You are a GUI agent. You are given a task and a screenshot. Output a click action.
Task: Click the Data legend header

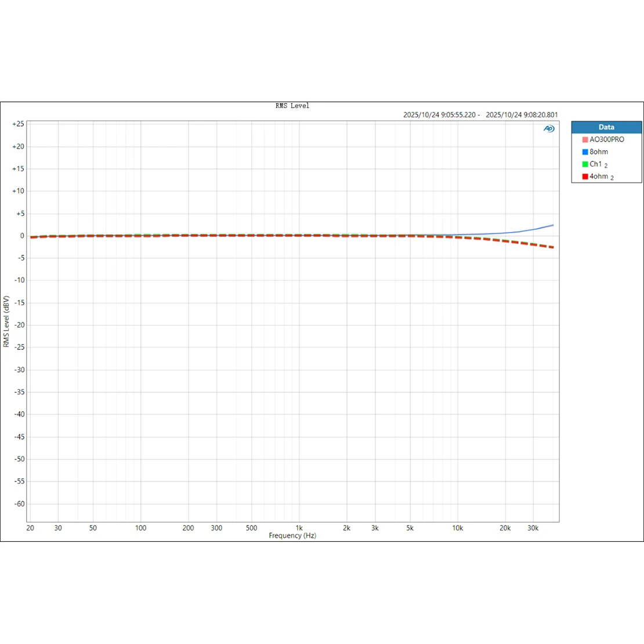click(606, 127)
